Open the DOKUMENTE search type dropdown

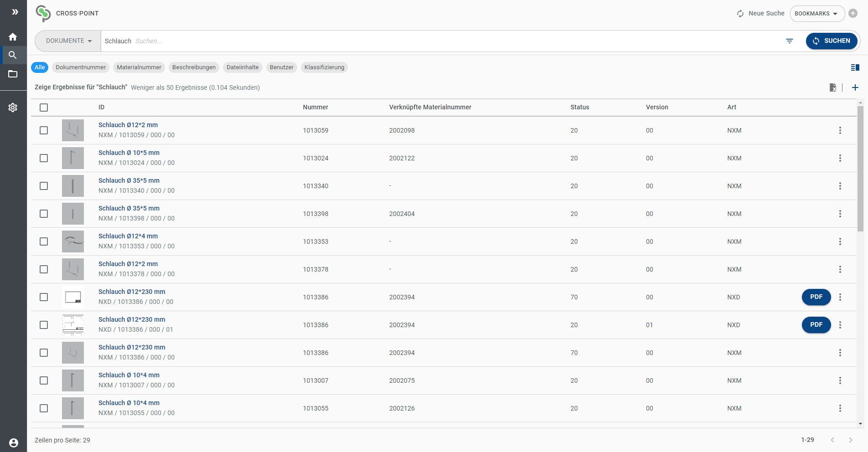pos(68,41)
